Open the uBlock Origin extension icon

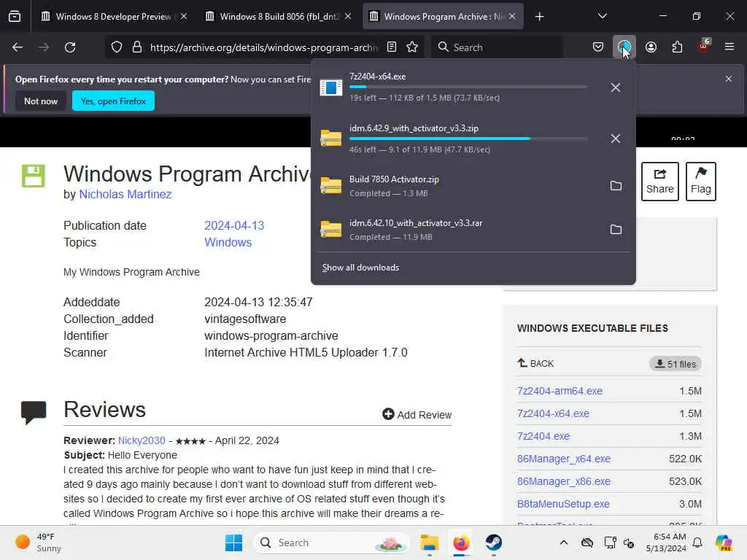[x=704, y=46]
